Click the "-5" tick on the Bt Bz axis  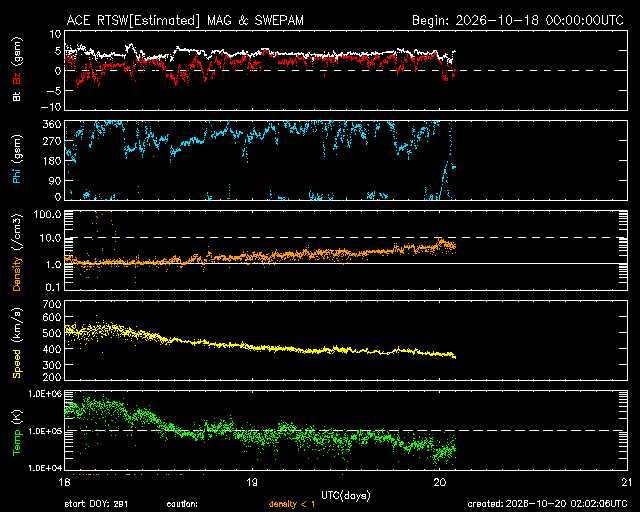pyautogui.click(x=53, y=91)
